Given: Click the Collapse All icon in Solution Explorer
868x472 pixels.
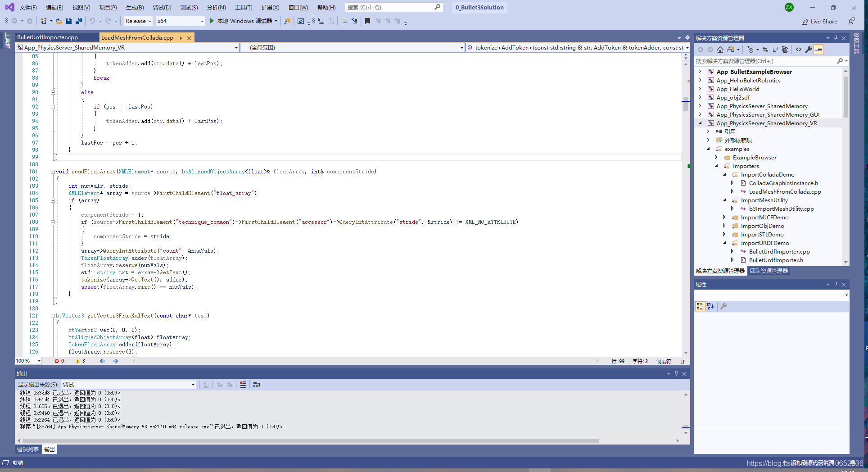Looking at the screenshot, I should coord(775,50).
